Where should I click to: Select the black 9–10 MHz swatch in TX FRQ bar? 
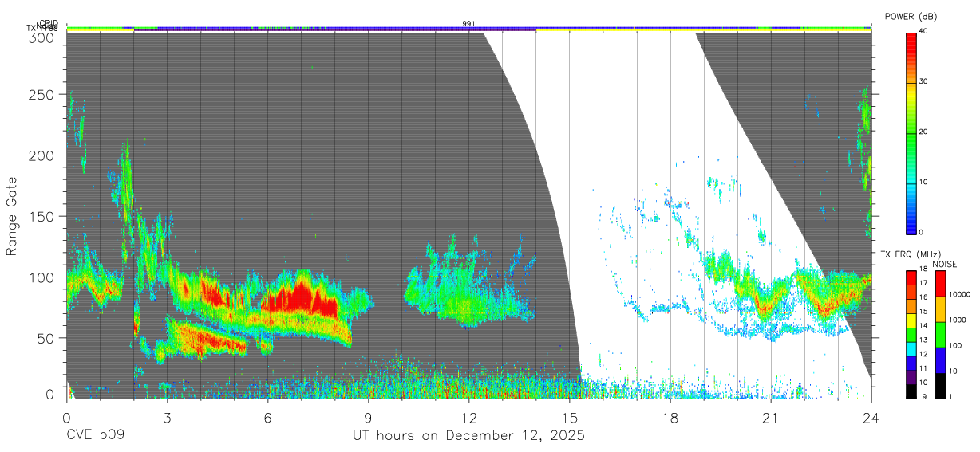point(911,390)
